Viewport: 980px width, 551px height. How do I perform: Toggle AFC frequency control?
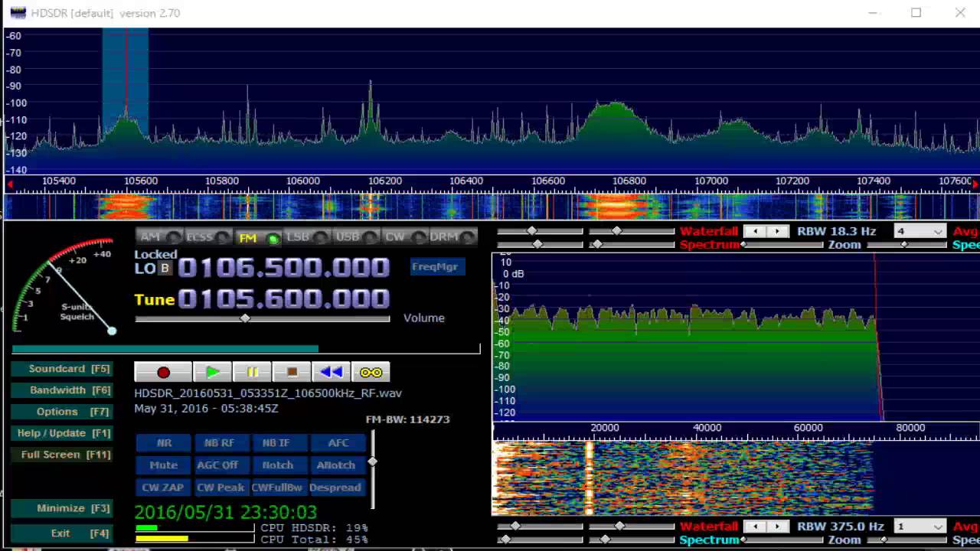[338, 443]
